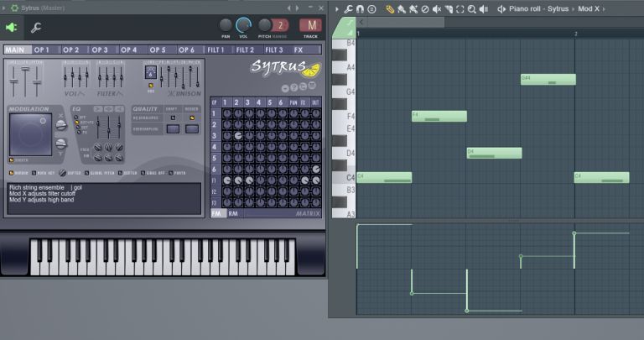This screenshot has width=644, height=340.
Task: Click the modulation X knob
Action: [x=60, y=125]
